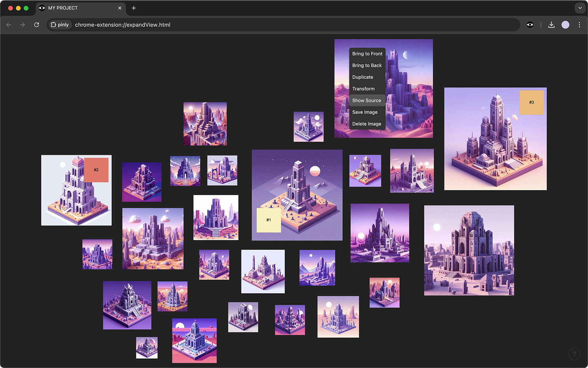588x368 pixels.
Task: Click the browser back arrow
Action: pyautogui.click(x=9, y=25)
